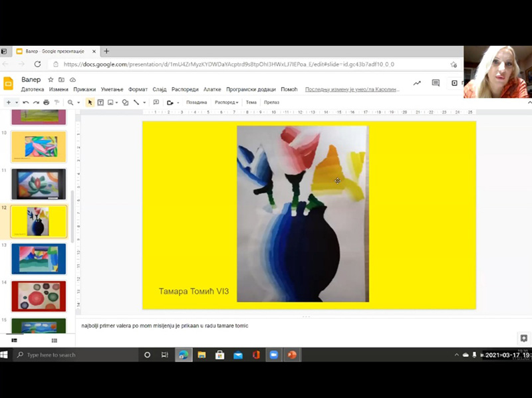The width and height of the screenshot is (532, 398).
Task: Expand the insert image dropdown arrow
Action: pos(116,102)
